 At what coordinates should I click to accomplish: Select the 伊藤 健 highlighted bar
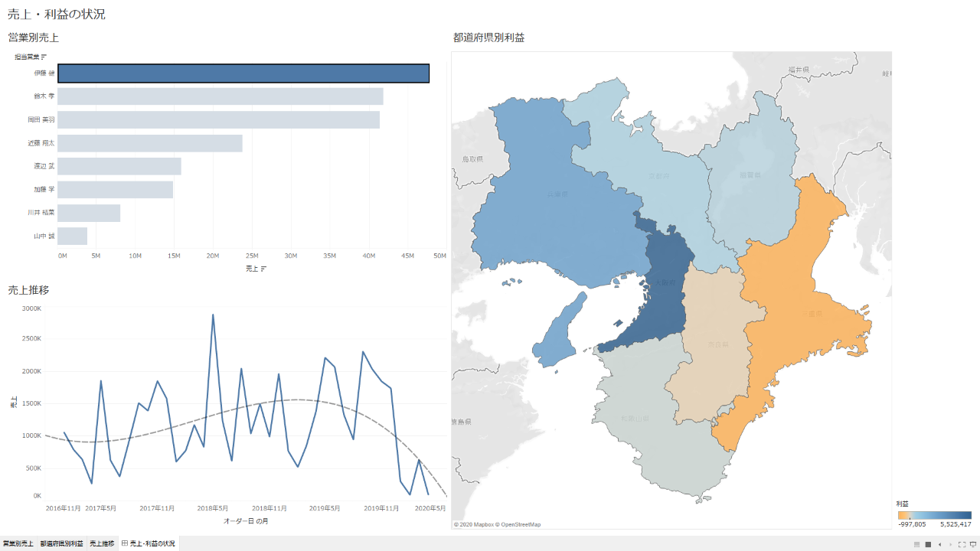(x=243, y=73)
